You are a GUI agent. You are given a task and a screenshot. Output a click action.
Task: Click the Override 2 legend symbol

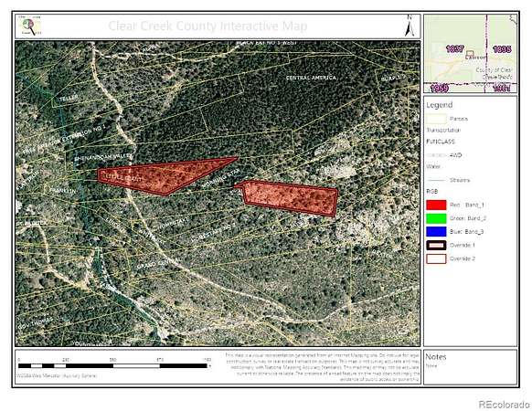(x=436, y=258)
